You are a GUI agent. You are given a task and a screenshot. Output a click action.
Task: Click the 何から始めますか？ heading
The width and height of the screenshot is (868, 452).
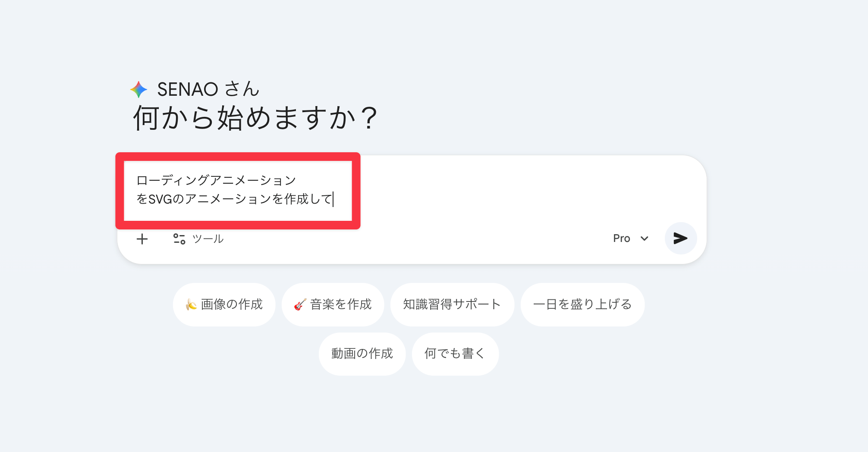click(x=255, y=118)
